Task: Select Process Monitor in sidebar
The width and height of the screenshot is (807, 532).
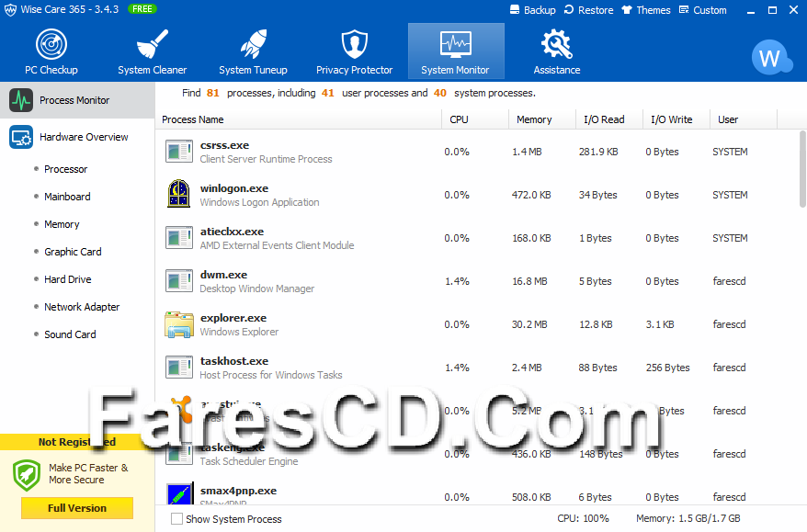Action: [x=77, y=100]
